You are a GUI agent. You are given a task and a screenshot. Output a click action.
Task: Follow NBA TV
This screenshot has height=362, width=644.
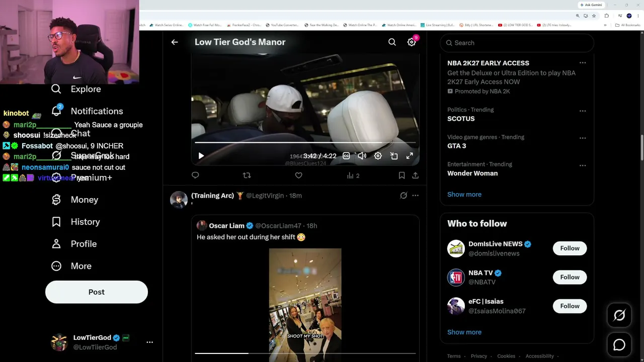pos(570,277)
